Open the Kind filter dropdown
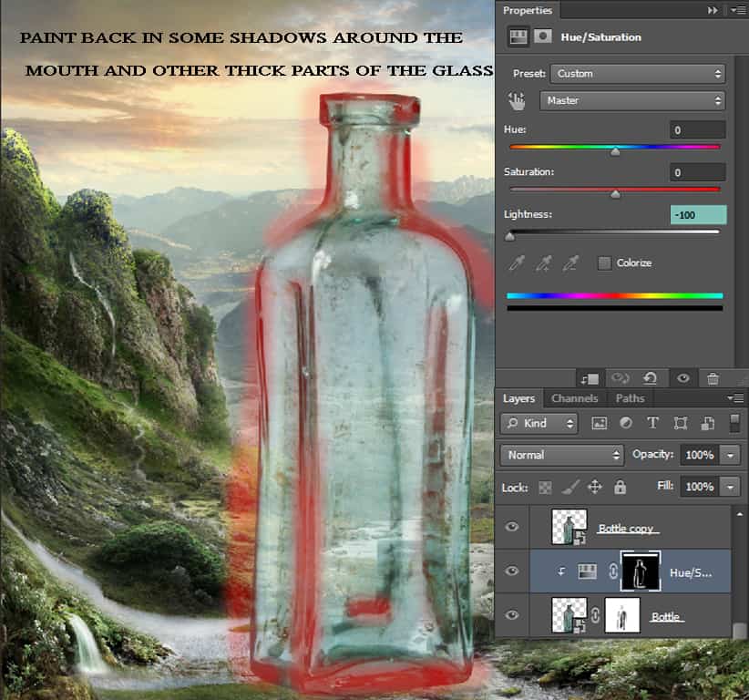Viewport: 749px width, 700px height. (x=539, y=423)
